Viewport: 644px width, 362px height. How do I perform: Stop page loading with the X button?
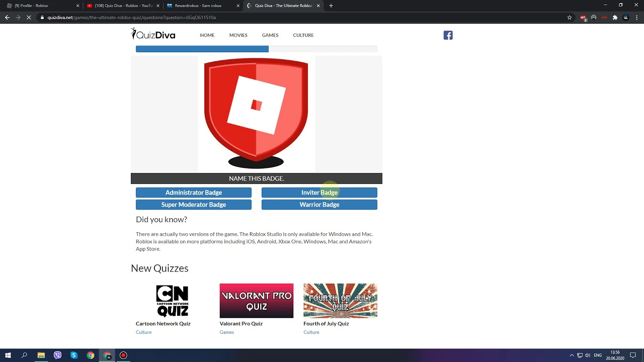pos(29,17)
